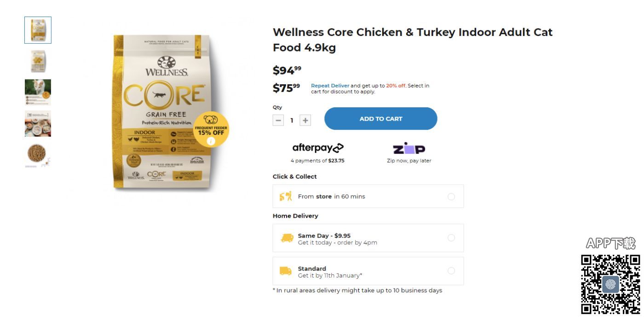Select Same Day $9.95 delivery radio button

click(x=451, y=238)
